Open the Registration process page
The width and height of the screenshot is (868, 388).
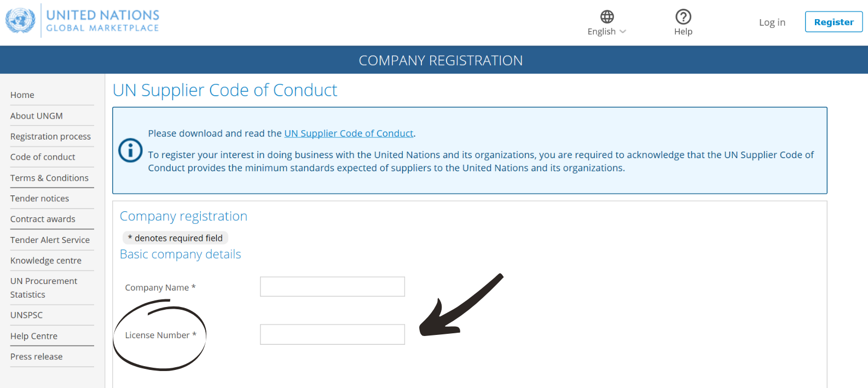[x=50, y=136]
